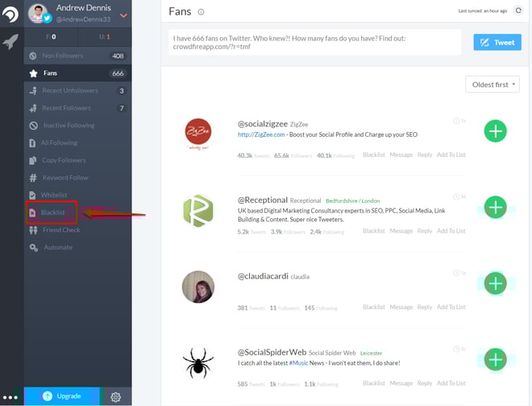Click Add To List for @Receptional
This screenshot has width=532, height=406.
(x=451, y=231)
